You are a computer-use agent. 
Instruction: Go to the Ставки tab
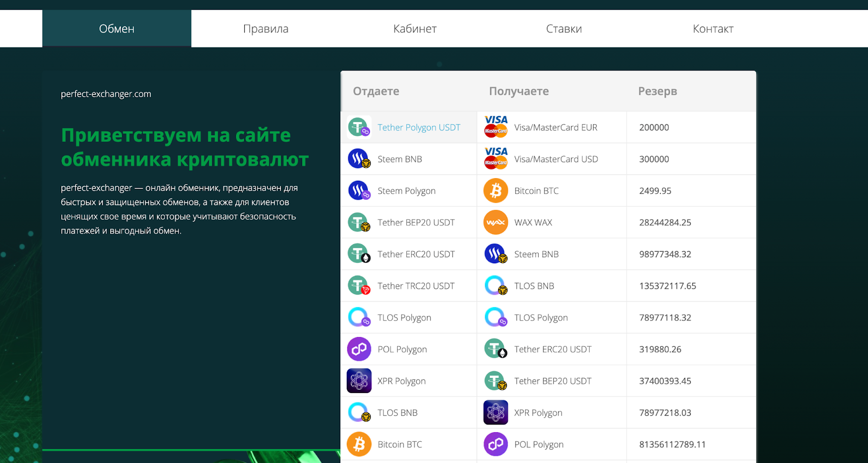(564, 29)
